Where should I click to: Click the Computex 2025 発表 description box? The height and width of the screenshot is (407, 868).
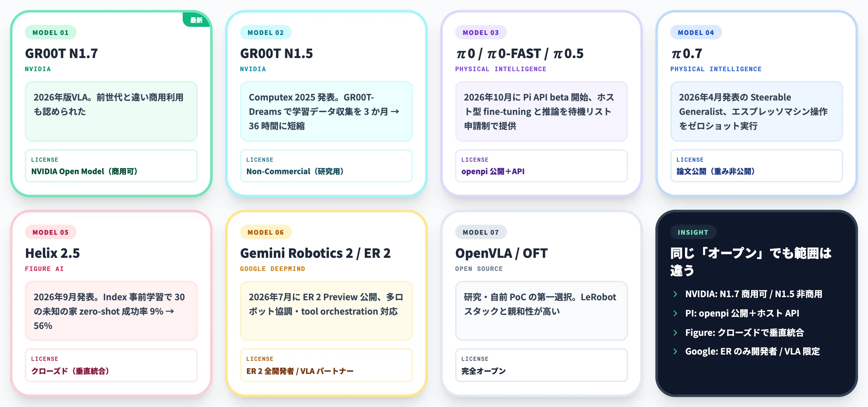pos(326,111)
